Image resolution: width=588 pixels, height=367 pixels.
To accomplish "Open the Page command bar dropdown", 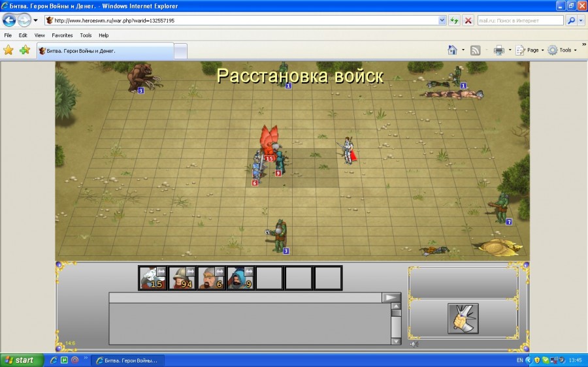I will 531,50.
